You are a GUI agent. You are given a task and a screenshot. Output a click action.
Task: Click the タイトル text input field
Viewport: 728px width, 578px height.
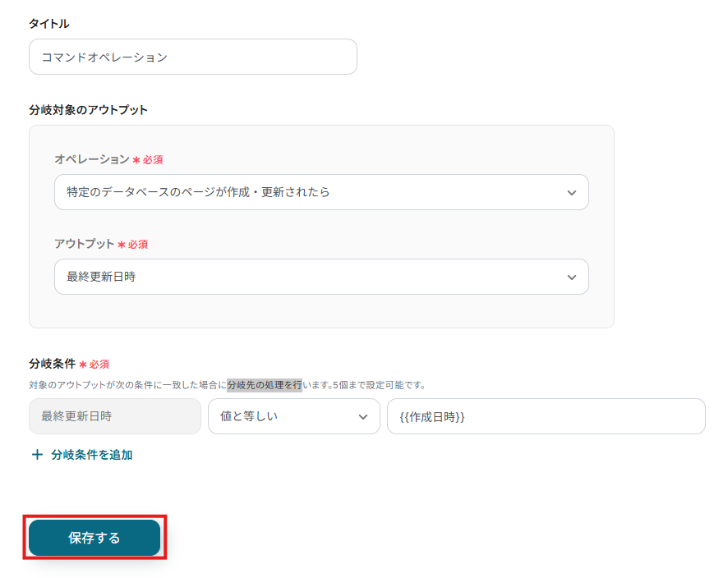(x=192, y=57)
